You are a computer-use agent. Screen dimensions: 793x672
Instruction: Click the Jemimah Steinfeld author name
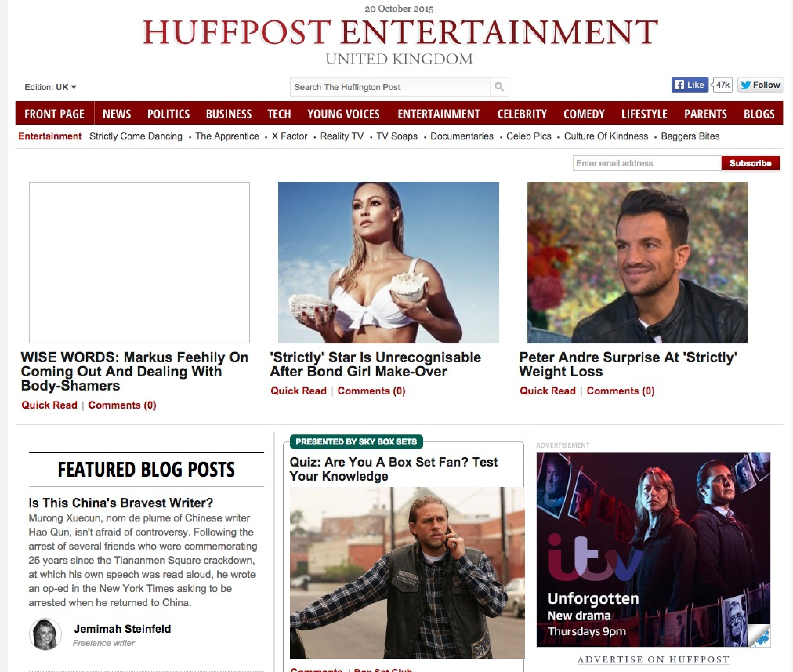122,629
